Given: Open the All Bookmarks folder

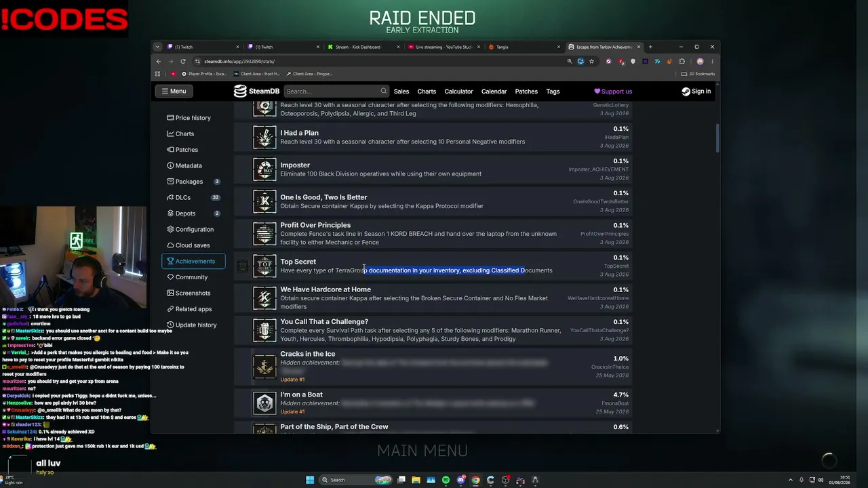Looking at the screenshot, I should pyautogui.click(x=698, y=74).
